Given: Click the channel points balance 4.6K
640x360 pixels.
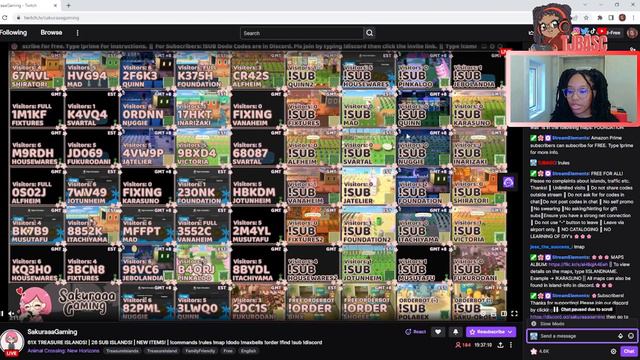Looking at the screenshot, I should (540, 351).
